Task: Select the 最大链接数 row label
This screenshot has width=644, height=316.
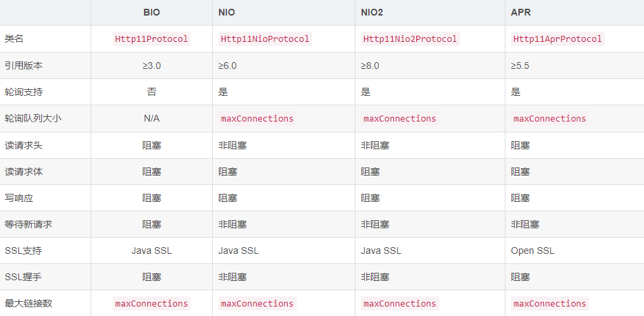Action: (x=28, y=303)
